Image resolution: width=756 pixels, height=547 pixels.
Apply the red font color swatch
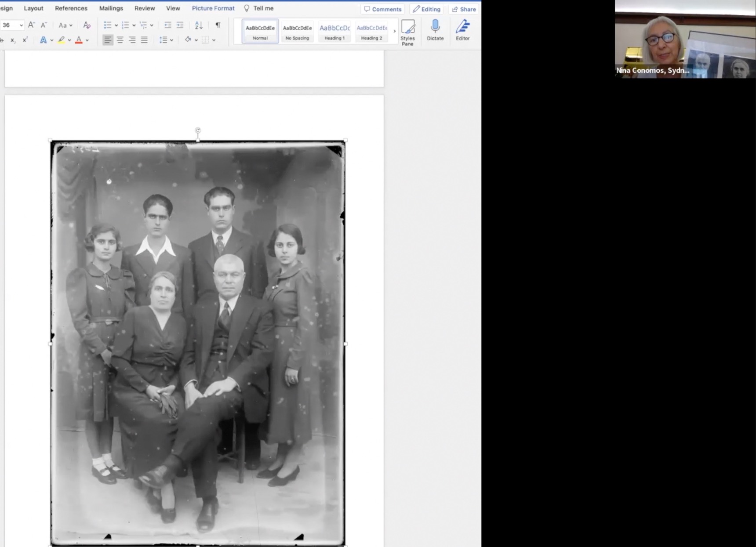pos(79,40)
